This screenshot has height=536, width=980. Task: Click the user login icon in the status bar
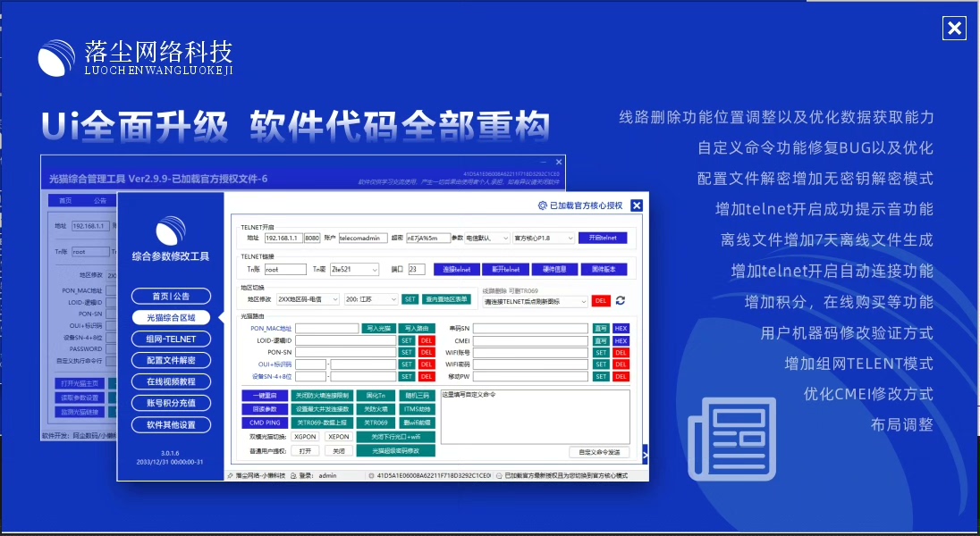pos(293,475)
